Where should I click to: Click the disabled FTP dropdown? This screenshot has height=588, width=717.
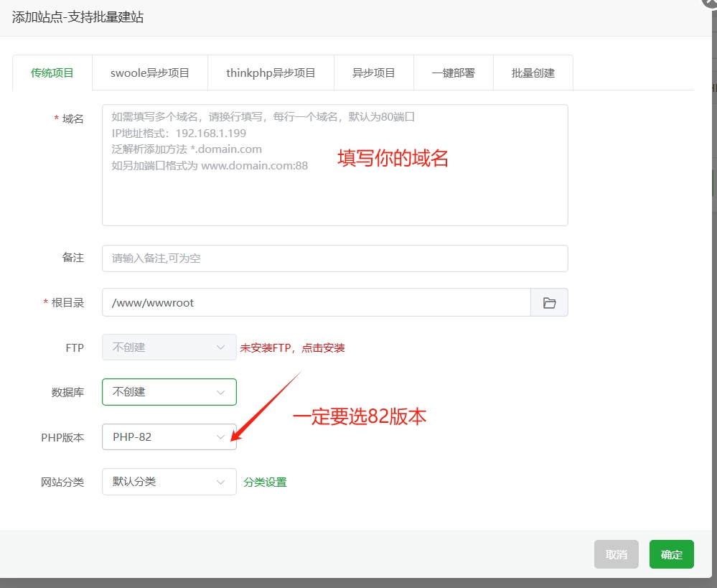[x=169, y=347]
